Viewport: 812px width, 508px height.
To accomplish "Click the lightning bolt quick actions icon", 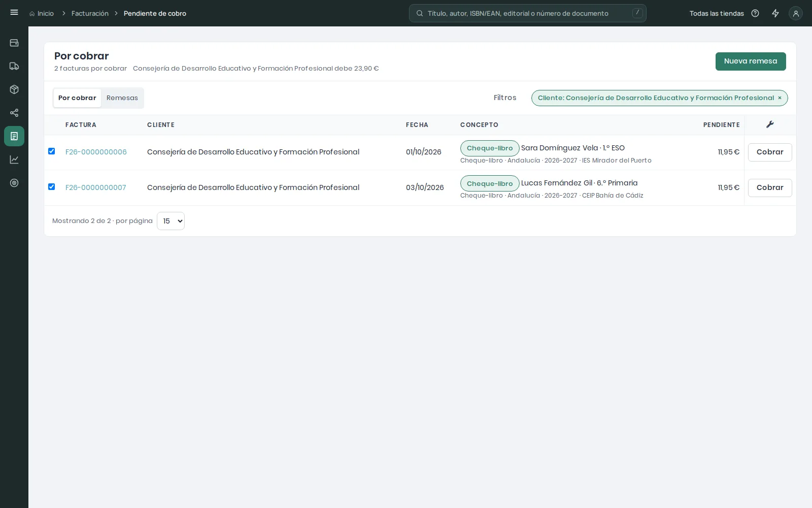I will point(775,13).
